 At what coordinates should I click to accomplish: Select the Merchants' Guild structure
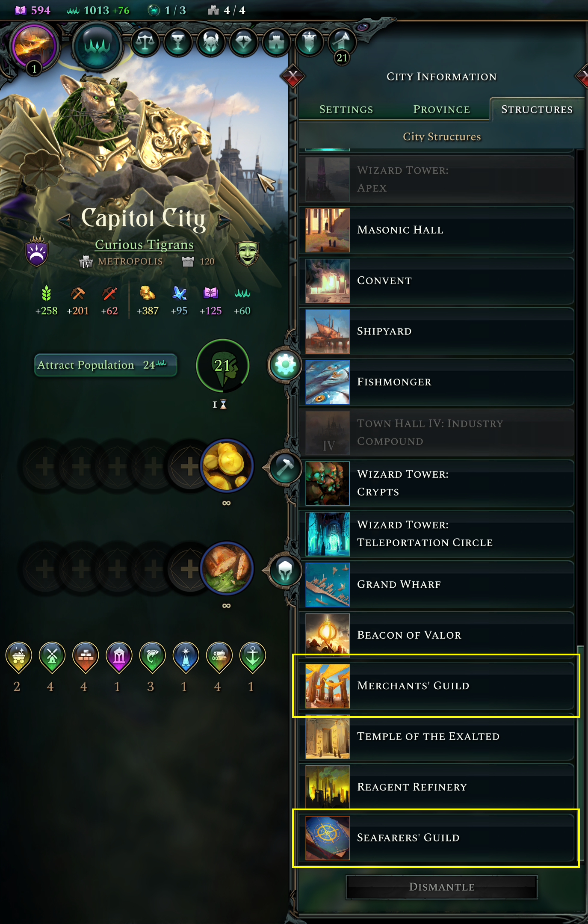(x=436, y=685)
